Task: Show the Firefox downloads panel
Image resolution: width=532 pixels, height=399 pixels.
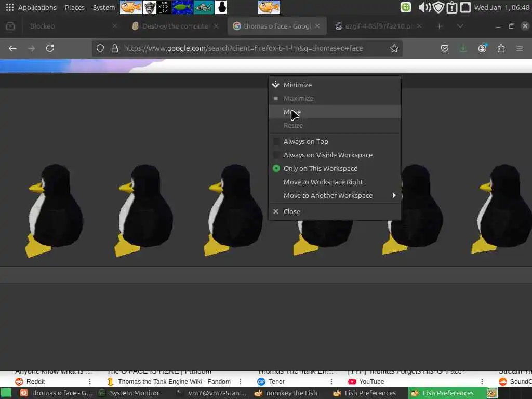Action: point(463,48)
